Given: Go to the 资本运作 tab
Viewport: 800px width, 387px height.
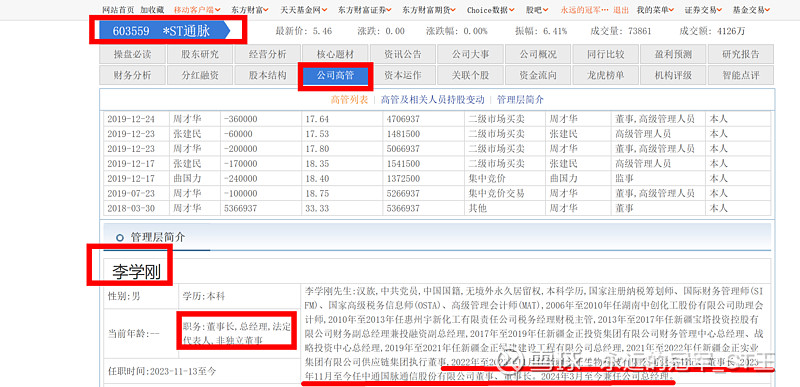Looking at the screenshot, I should click(x=403, y=75).
